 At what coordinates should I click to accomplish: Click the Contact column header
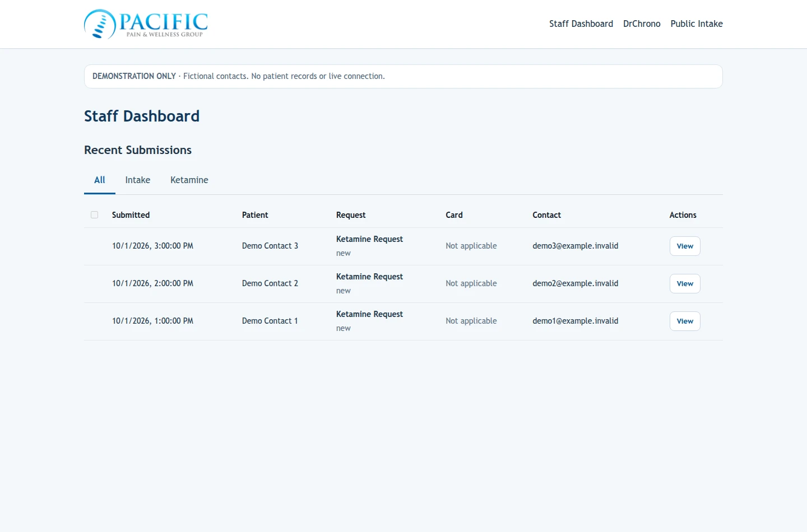(x=546, y=215)
